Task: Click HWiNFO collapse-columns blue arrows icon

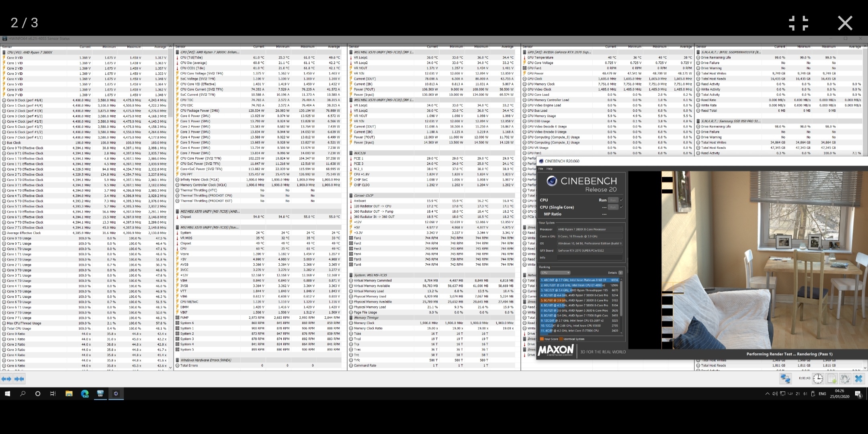Action: click(19, 379)
